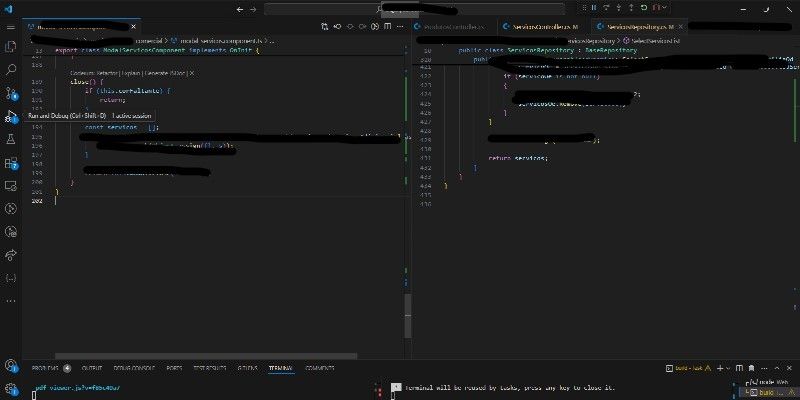Click the Codeium Explain code lens
The image size is (800, 400).
[131, 73]
